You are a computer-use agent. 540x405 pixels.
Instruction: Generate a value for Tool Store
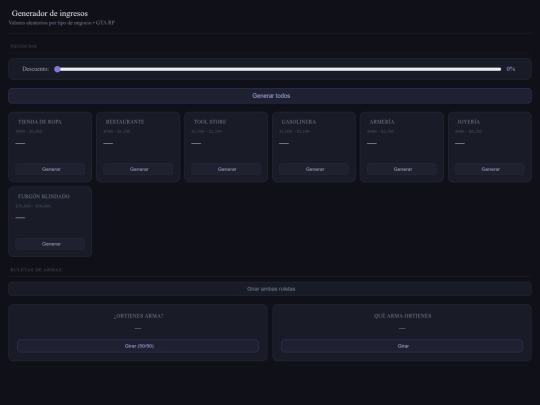(x=226, y=169)
